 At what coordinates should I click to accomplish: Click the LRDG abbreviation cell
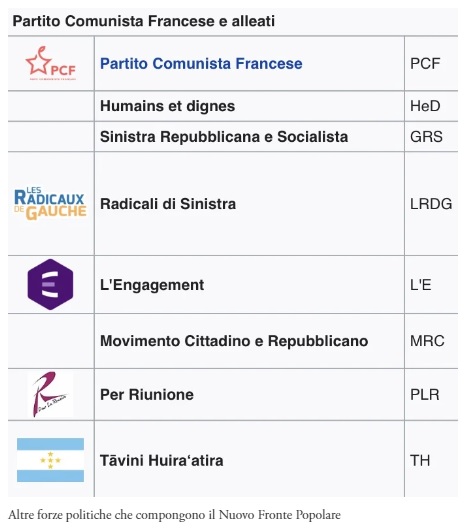(431, 204)
